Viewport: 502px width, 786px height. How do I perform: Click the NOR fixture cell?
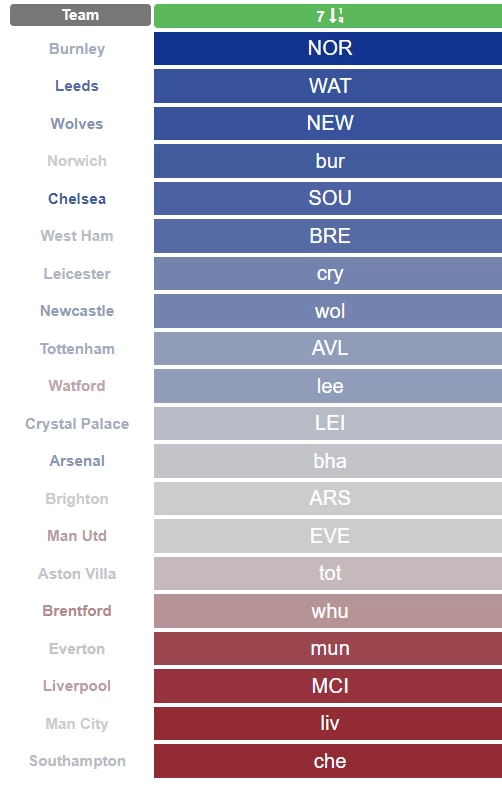coord(328,49)
